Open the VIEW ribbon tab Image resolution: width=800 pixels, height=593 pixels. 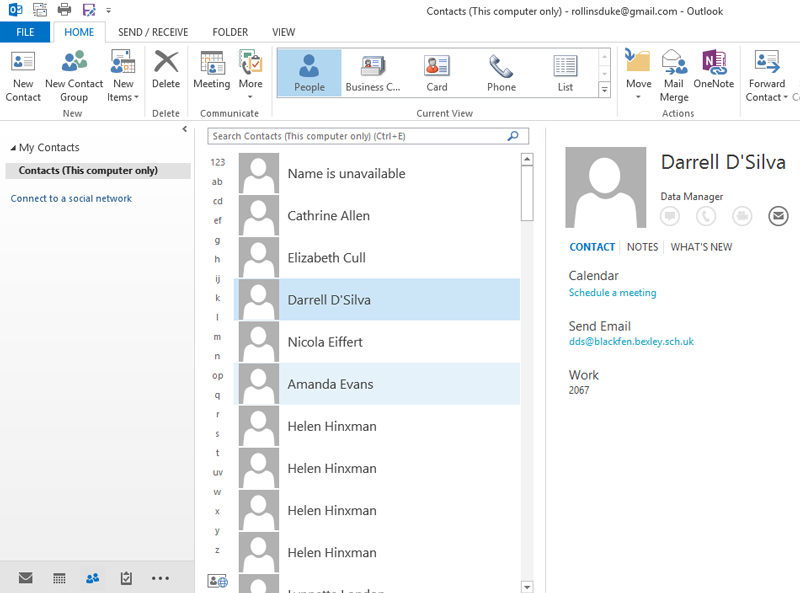(x=283, y=32)
